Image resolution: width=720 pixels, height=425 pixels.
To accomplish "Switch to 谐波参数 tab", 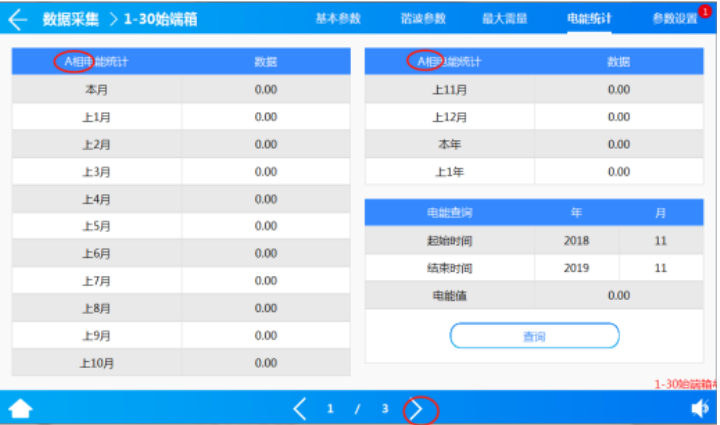I will pyautogui.click(x=422, y=19).
